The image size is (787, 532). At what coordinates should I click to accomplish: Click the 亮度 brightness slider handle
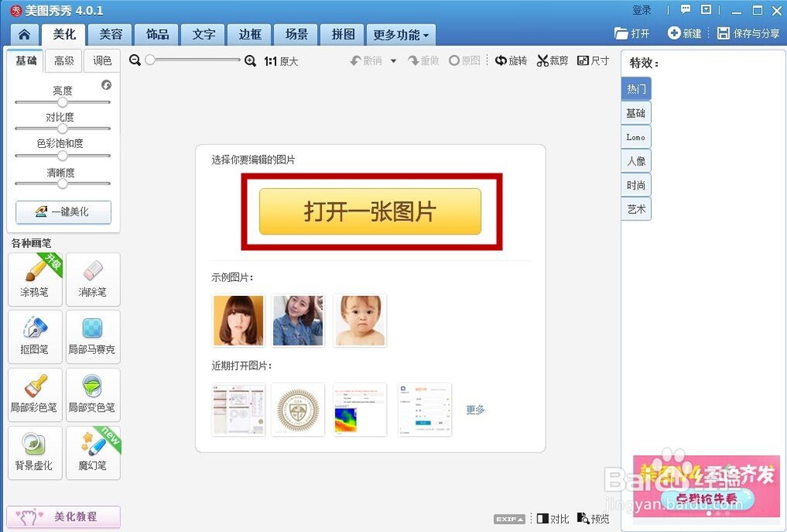(x=62, y=102)
